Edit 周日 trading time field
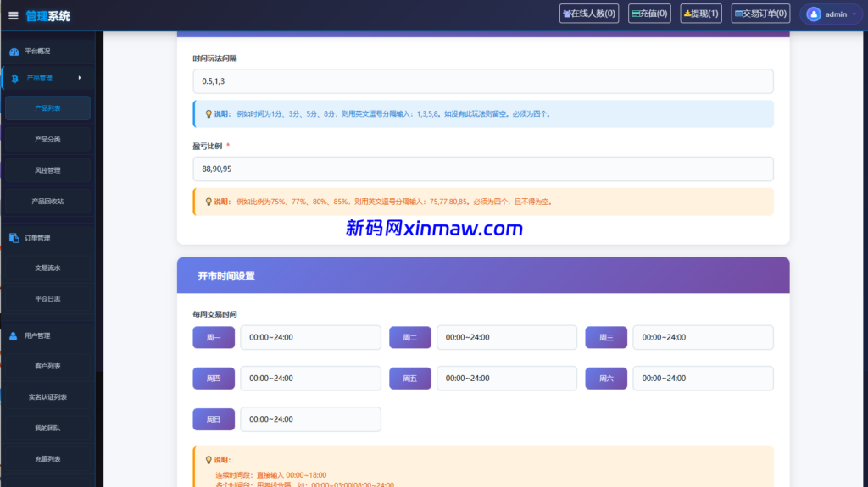Screen dimensions: 868x487 (310, 419)
